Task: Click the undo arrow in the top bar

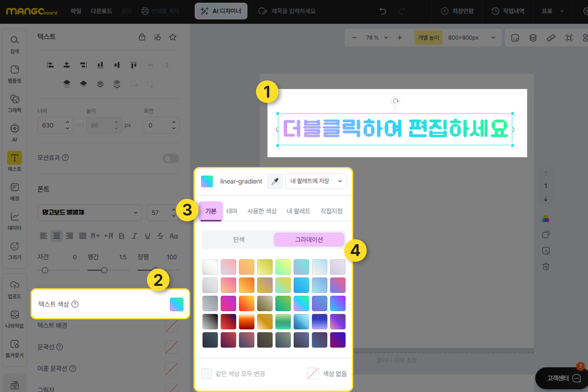Action: [x=383, y=11]
